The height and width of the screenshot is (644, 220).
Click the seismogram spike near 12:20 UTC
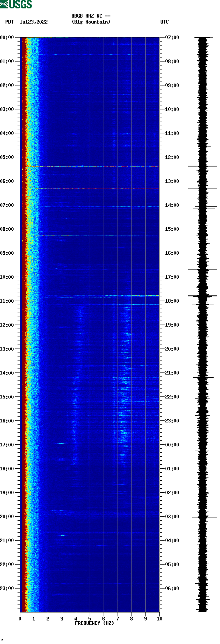[x=203, y=166]
